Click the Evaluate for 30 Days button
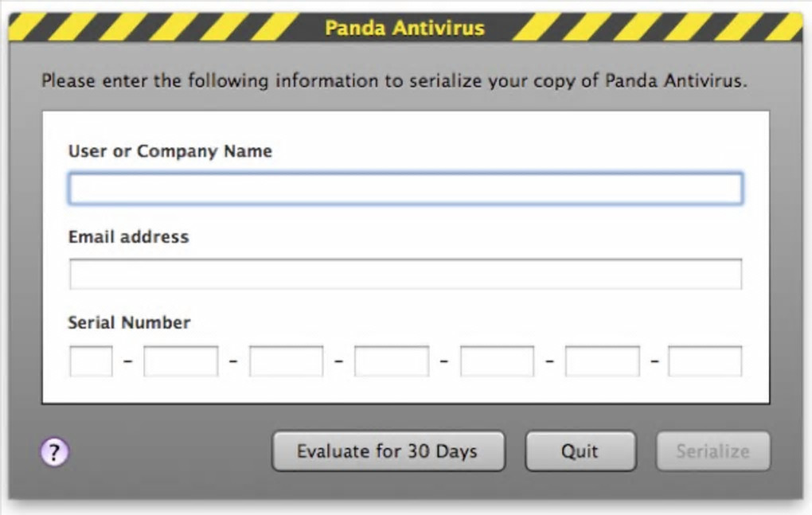This screenshot has width=812, height=515. pos(388,451)
